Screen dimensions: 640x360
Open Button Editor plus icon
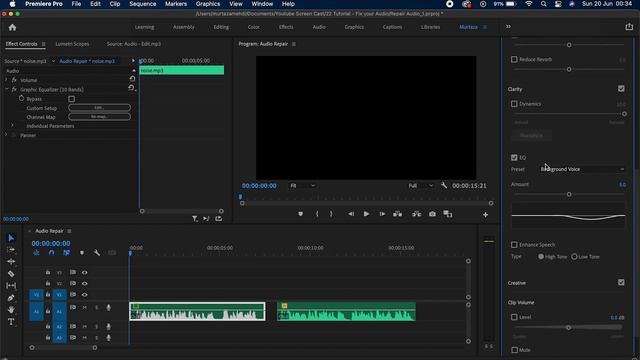[485, 214]
